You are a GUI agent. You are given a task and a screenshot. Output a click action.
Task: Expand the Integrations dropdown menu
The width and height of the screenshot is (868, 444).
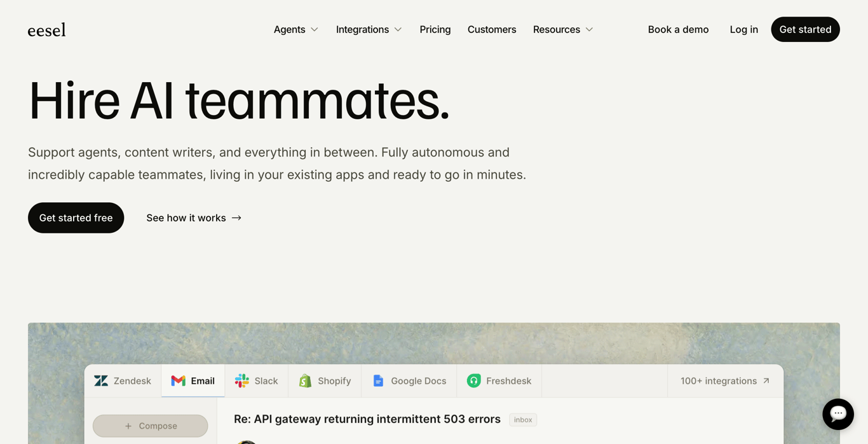[369, 29]
